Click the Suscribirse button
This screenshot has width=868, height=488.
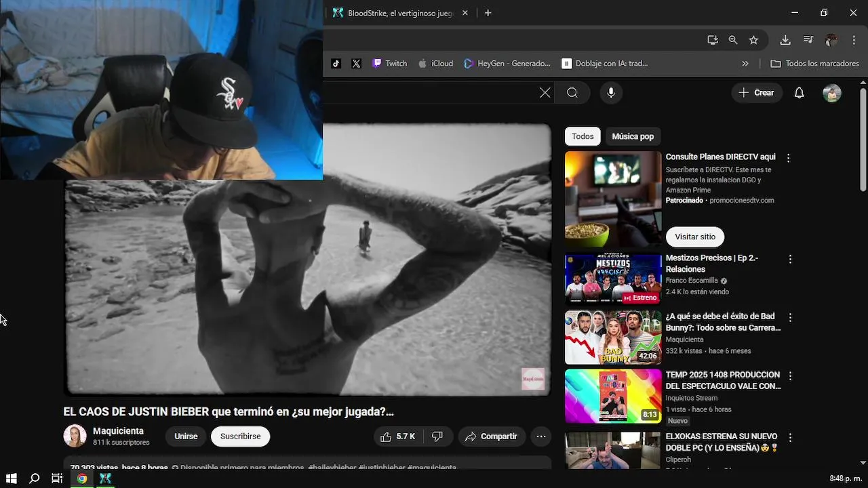[240, 436]
